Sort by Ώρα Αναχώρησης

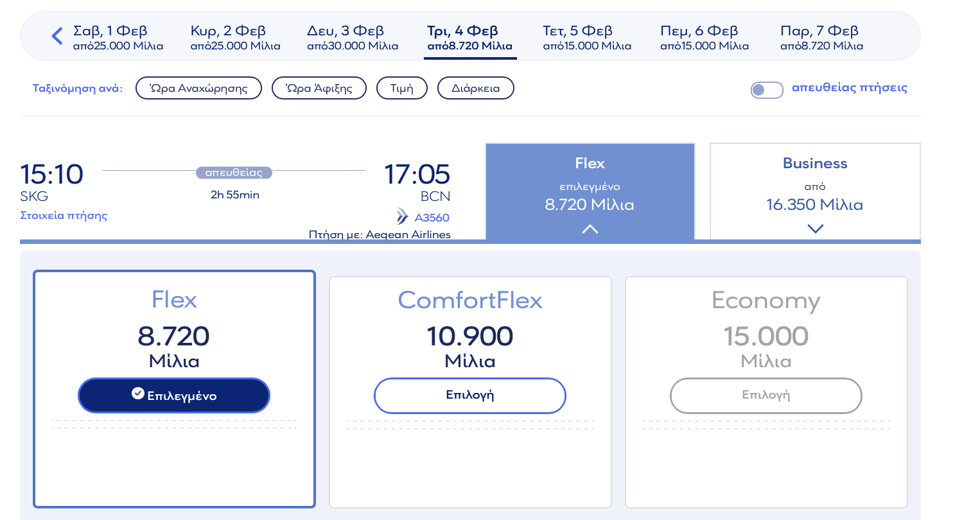[x=198, y=89]
